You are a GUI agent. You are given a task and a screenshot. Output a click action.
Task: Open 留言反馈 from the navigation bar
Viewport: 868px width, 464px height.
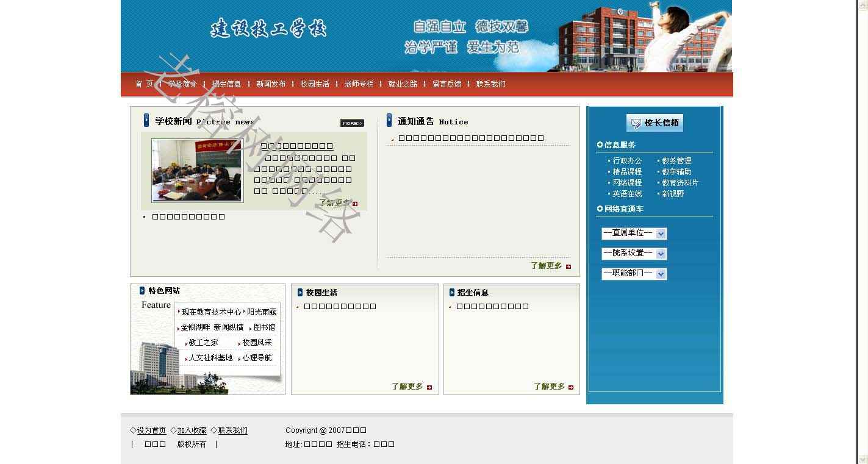(447, 84)
